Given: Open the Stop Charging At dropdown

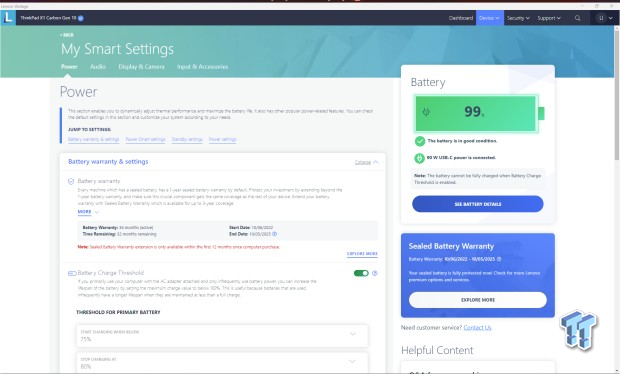Looking at the screenshot, I should pyautogui.click(x=222, y=363).
